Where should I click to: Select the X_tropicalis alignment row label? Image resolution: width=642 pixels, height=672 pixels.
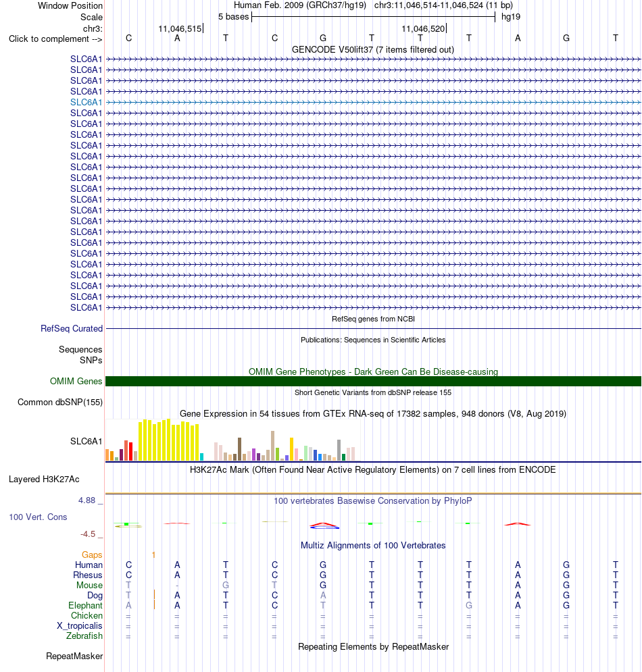[x=80, y=626]
